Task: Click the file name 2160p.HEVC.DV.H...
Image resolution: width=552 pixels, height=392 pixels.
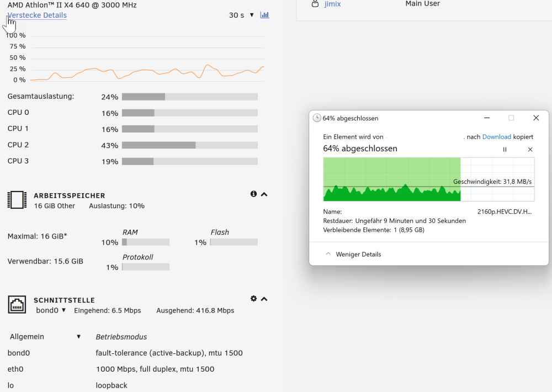Action: (505, 211)
